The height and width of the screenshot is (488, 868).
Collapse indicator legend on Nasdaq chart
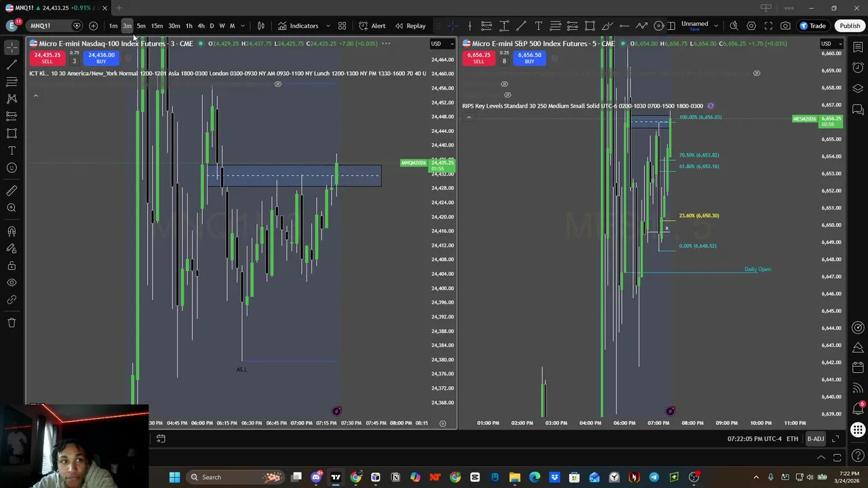tap(35, 96)
